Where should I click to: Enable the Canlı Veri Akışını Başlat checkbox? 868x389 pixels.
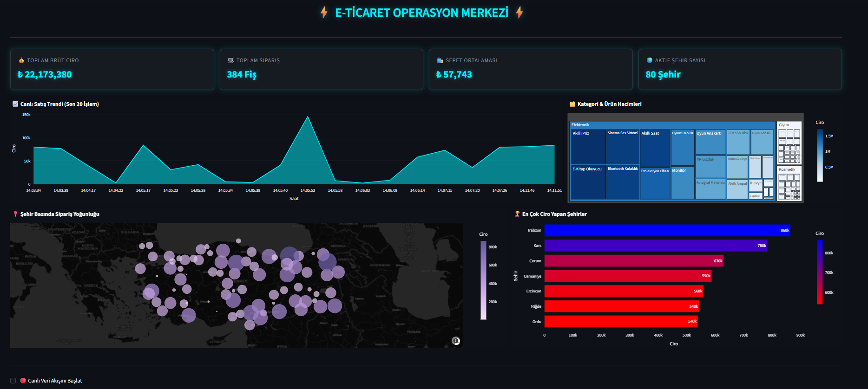[13, 381]
